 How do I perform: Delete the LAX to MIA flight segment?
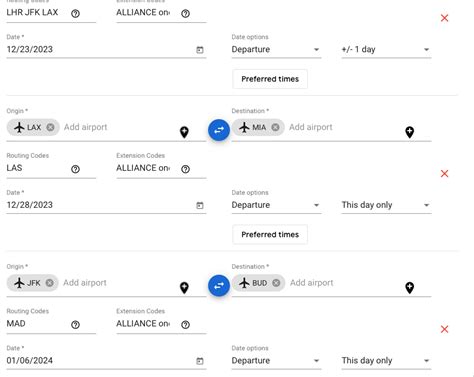(444, 174)
